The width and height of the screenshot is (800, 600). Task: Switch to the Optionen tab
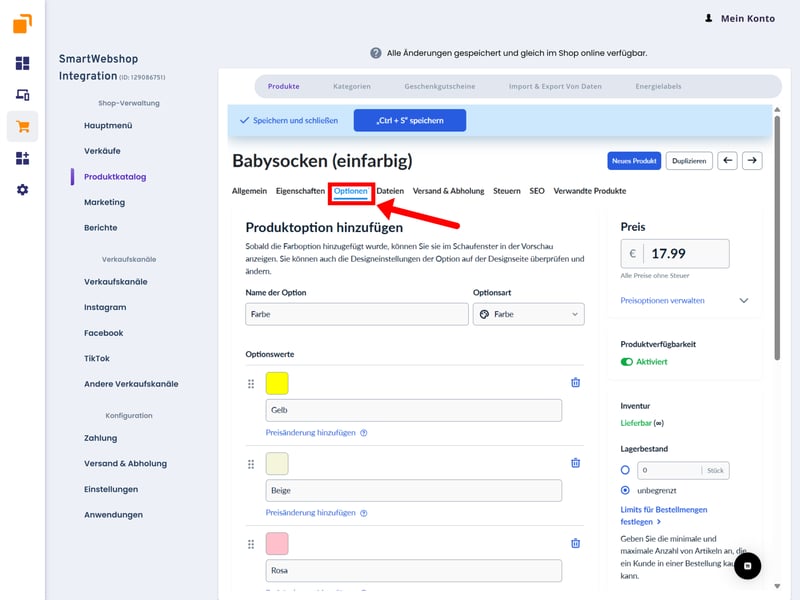coord(351,191)
